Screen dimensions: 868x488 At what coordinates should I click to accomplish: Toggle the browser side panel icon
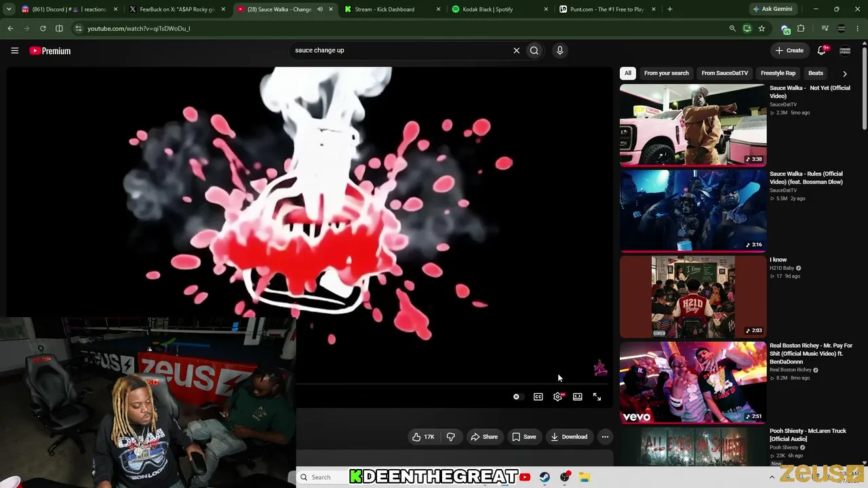[59, 28]
